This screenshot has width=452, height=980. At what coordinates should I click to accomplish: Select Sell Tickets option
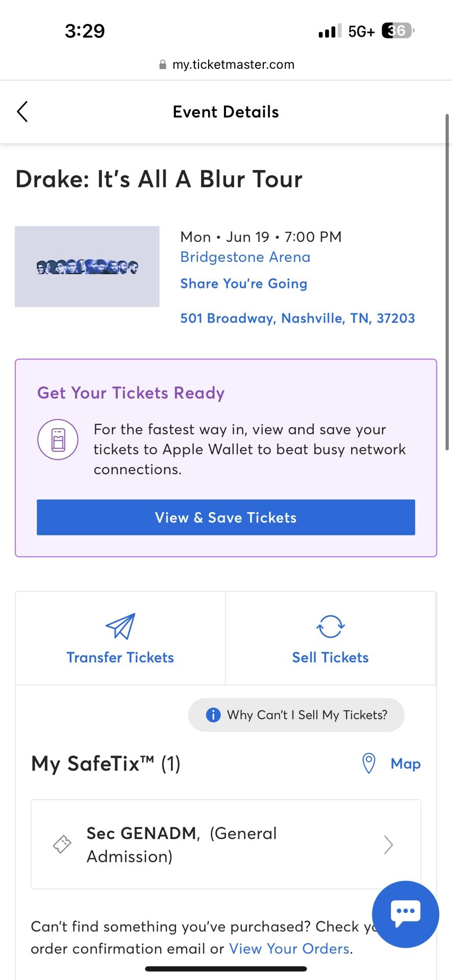[x=331, y=639]
